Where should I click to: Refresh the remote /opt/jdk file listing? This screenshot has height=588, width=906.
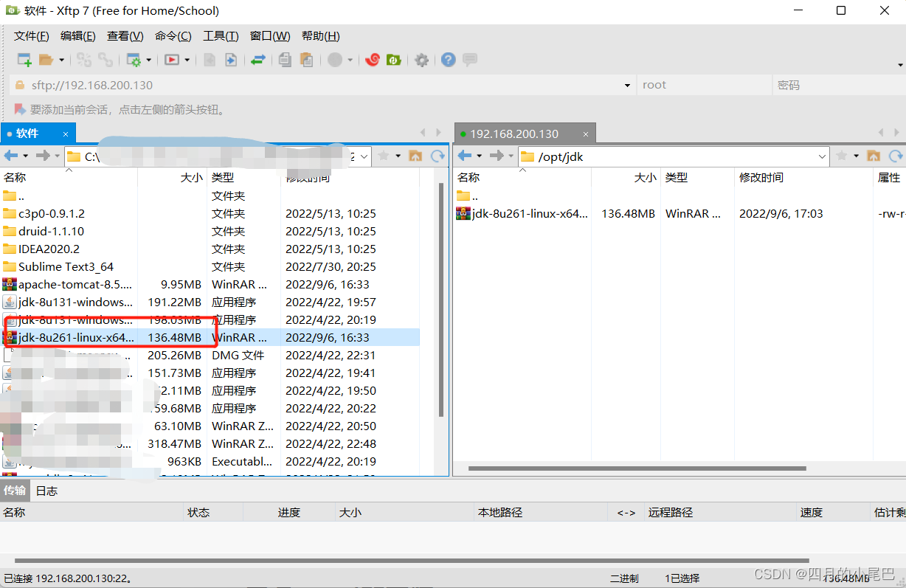click(x=896, y=156)
